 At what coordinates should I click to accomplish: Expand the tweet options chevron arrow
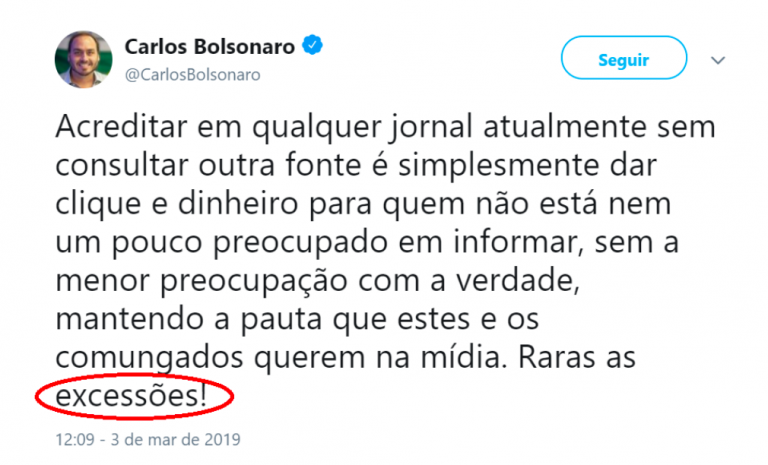pos(717,61)
